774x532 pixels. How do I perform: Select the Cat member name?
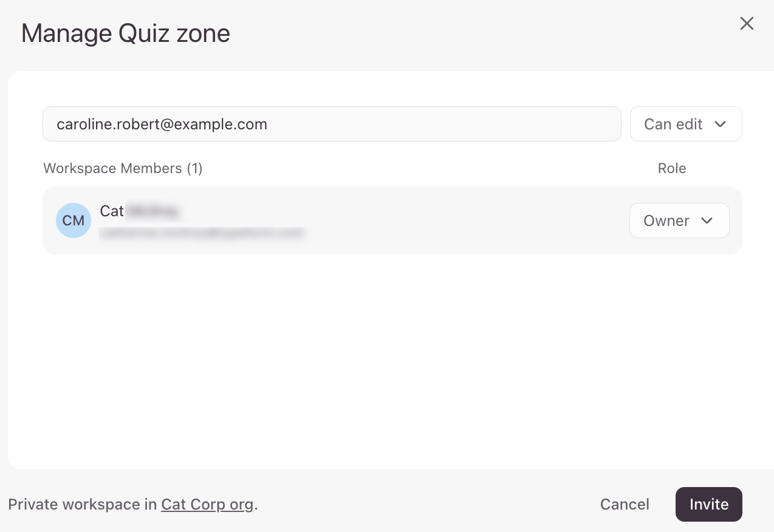click(x=112, y=211)
